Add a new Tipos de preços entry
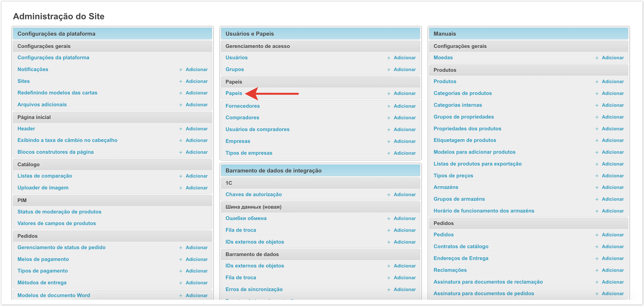The width and height of the screenshot is (644, 306). 612,176
